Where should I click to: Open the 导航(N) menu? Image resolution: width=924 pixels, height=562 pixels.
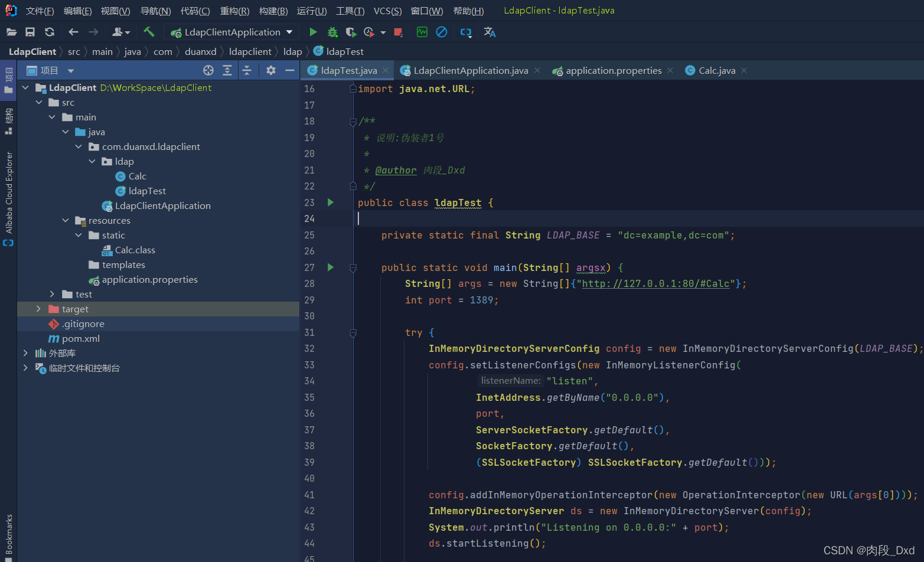(x=156, y=11)
